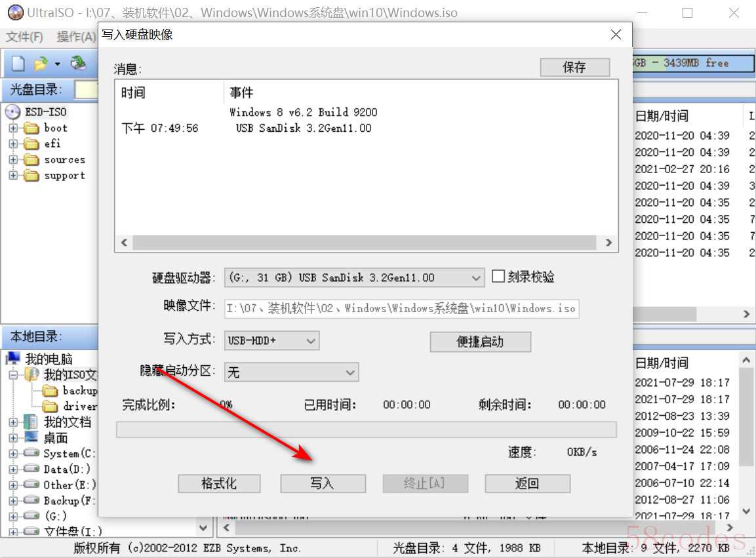Select the sources folder icon
Viewport: 756px width, 558px height.
pyautogui.click(x=31, y=159)
